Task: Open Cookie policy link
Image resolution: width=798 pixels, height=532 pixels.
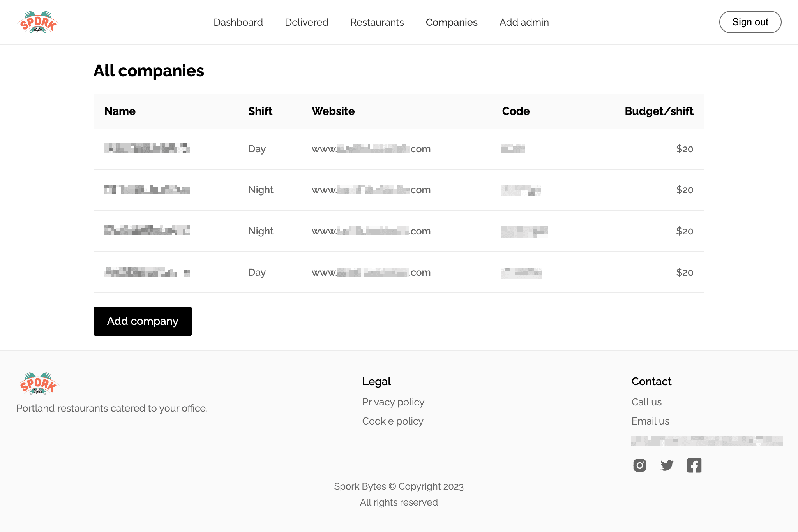Action: click(x=392, y=421)
